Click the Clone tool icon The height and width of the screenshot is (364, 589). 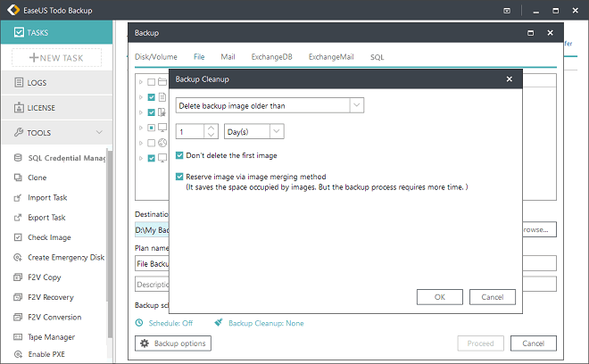click(x=18, y=178)
